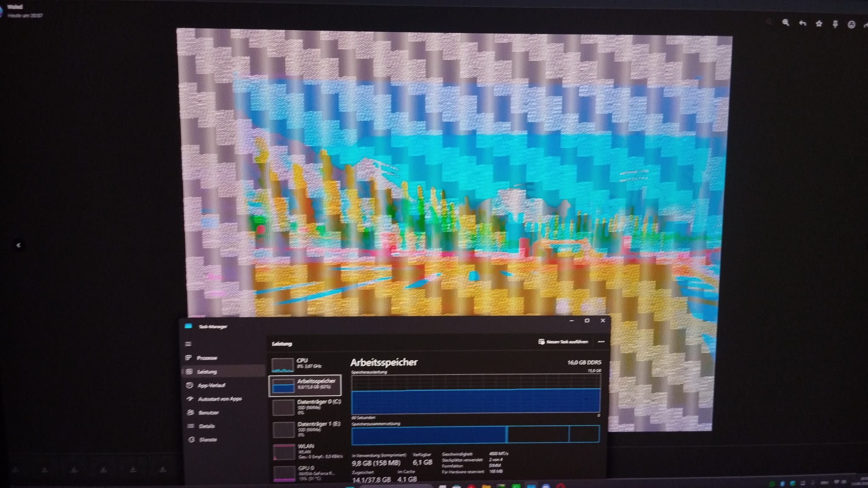Click the "Leistung" page title text
Viewport: 868px width, 488px height.
pyautogui.click(x=282, y=343)
